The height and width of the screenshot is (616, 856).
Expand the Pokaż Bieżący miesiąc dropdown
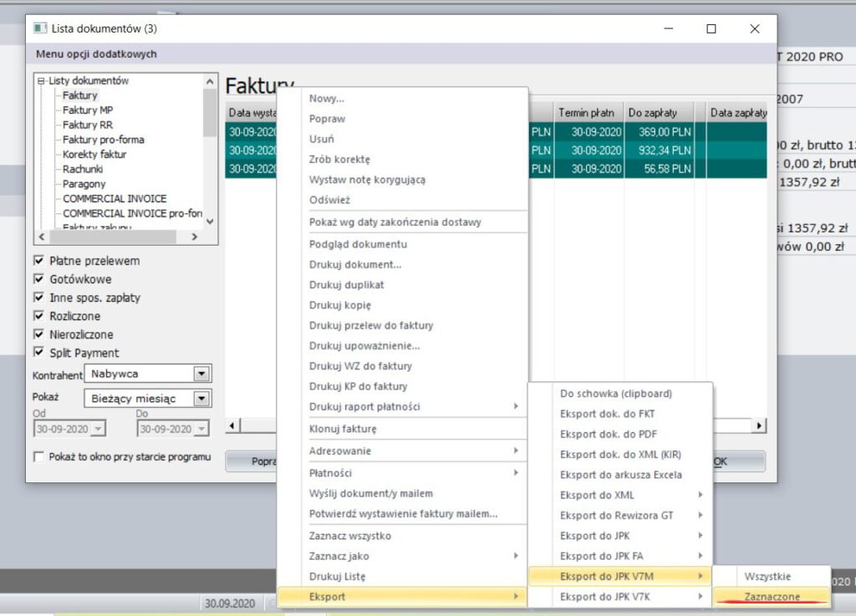tap(201, 399)
